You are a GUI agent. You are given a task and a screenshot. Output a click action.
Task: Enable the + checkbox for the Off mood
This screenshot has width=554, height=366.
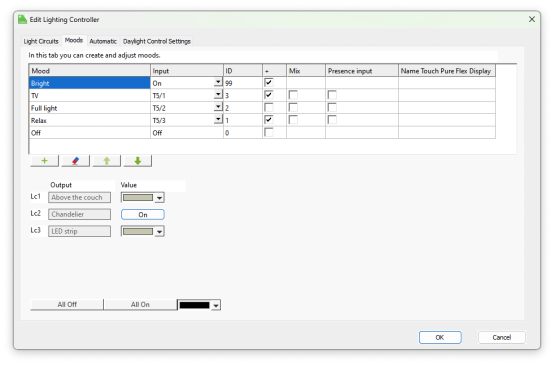click(x=269, y=132)
